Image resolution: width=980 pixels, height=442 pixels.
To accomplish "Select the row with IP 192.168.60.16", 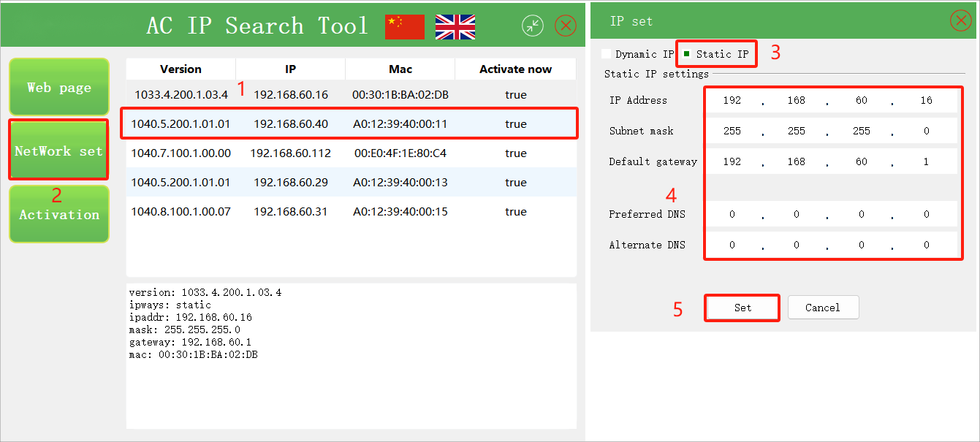I will [351, 95].
